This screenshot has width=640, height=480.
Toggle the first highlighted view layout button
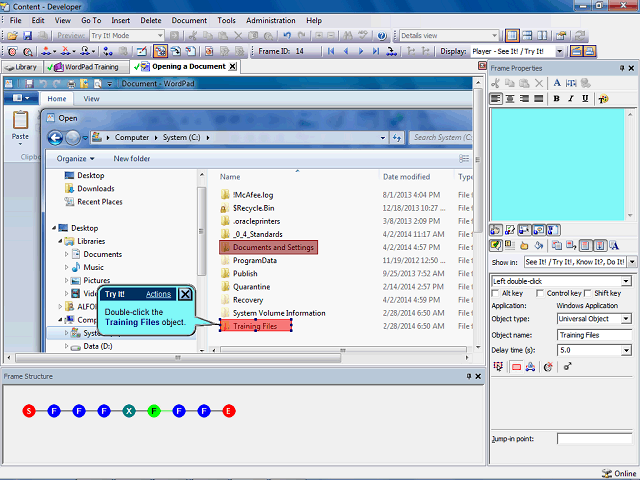[x=512, y=36]
